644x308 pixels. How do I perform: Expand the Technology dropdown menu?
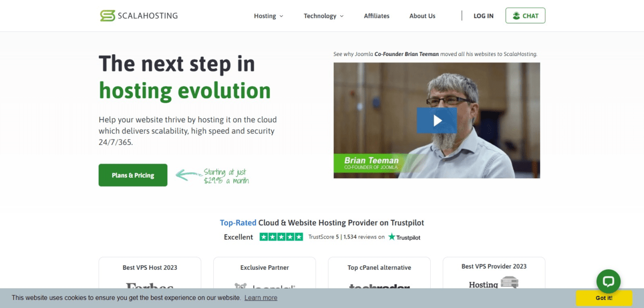pyautogui.click(x=324, y=16)
